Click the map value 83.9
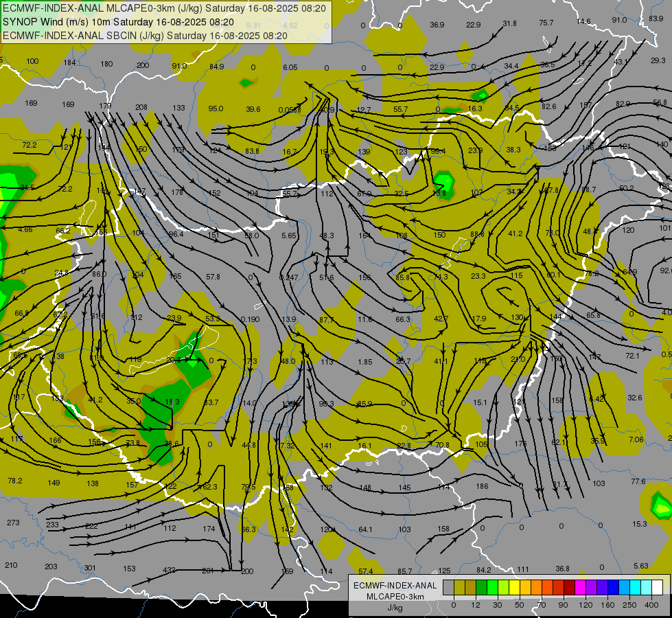 [656, 19]
